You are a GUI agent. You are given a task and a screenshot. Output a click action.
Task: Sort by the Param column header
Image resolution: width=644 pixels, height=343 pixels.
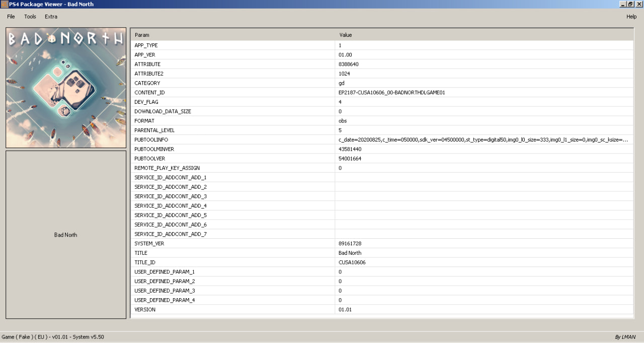(233, 35)
